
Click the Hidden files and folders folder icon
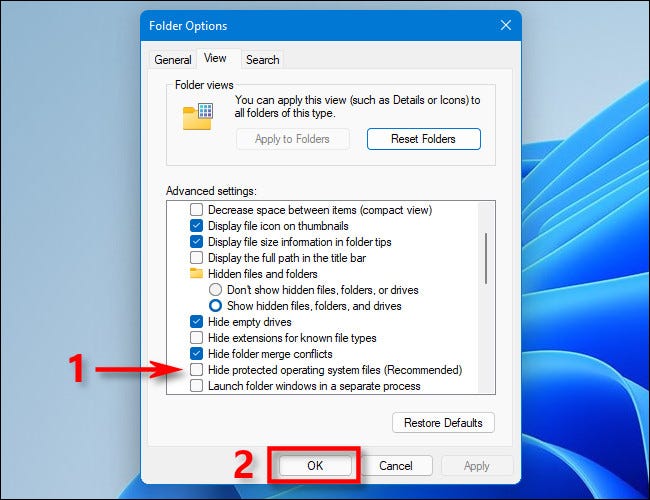(x=196, y=273)
